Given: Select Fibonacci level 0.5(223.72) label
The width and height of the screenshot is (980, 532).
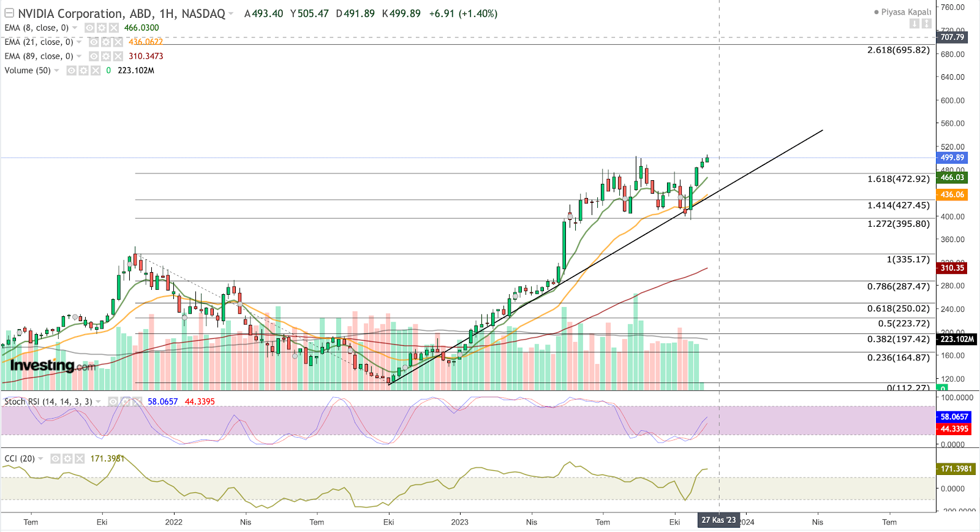Looking at the screenshot, I should 904,323.
